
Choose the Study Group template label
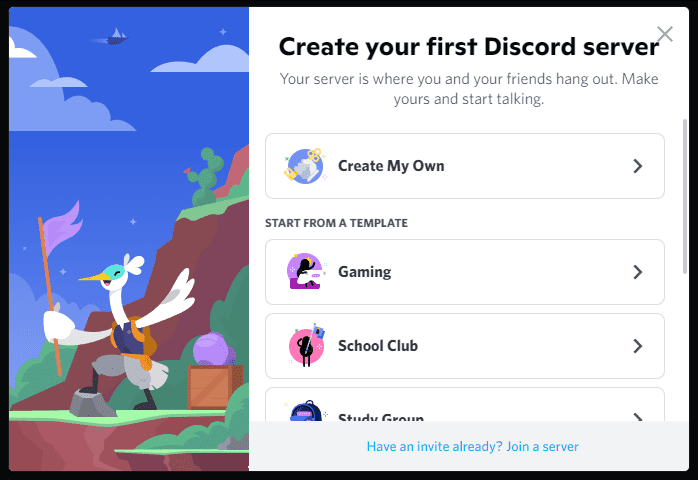[x=381, y=417]
